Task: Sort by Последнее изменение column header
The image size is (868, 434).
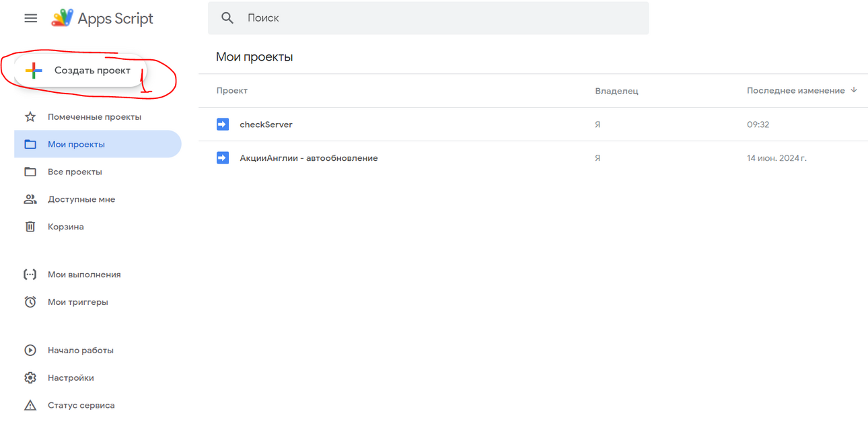Action: coord(796,91)
